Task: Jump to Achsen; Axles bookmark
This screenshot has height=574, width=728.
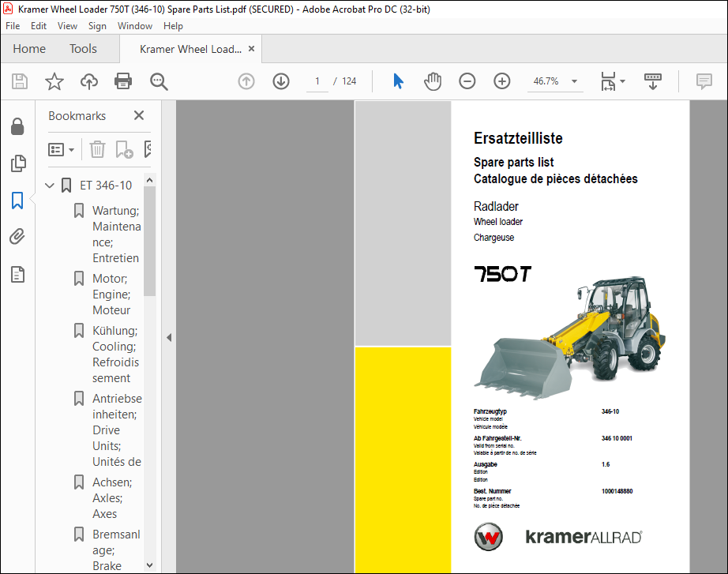Action: (x=112, y=498)
